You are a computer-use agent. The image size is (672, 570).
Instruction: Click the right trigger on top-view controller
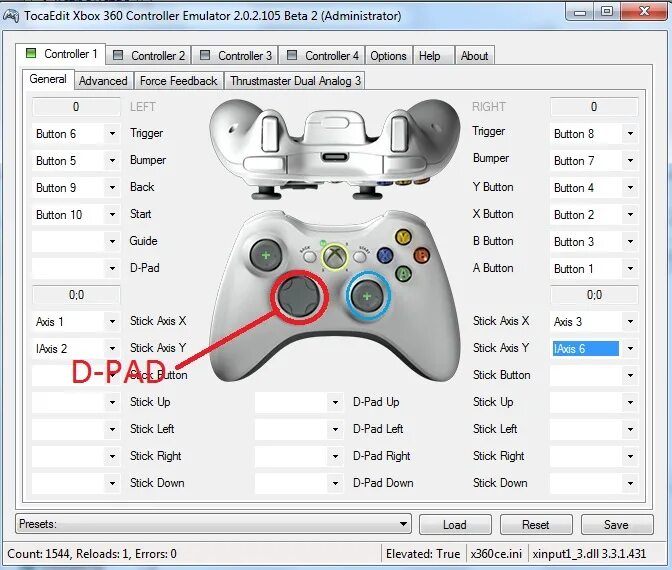pos(399,133)
